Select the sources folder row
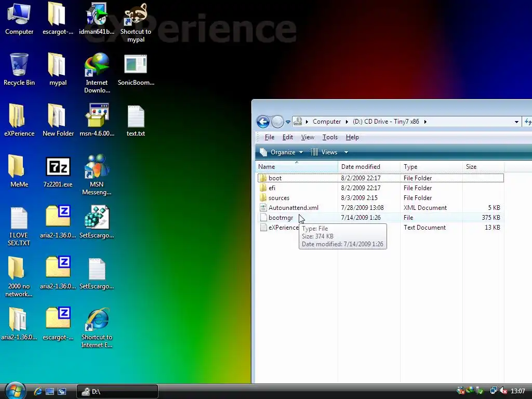Image resolution: width=532 pixels, height=399 pixels. click(x=381, y=198)
